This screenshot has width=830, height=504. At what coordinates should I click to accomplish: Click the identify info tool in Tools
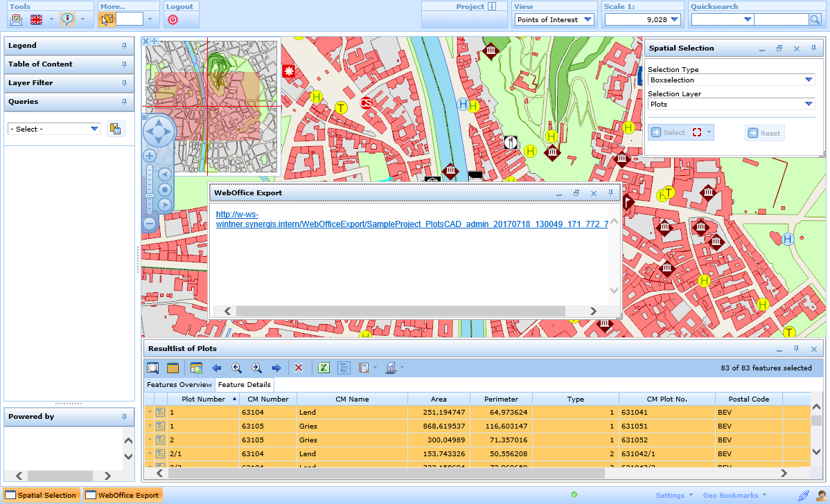(67, 19)
